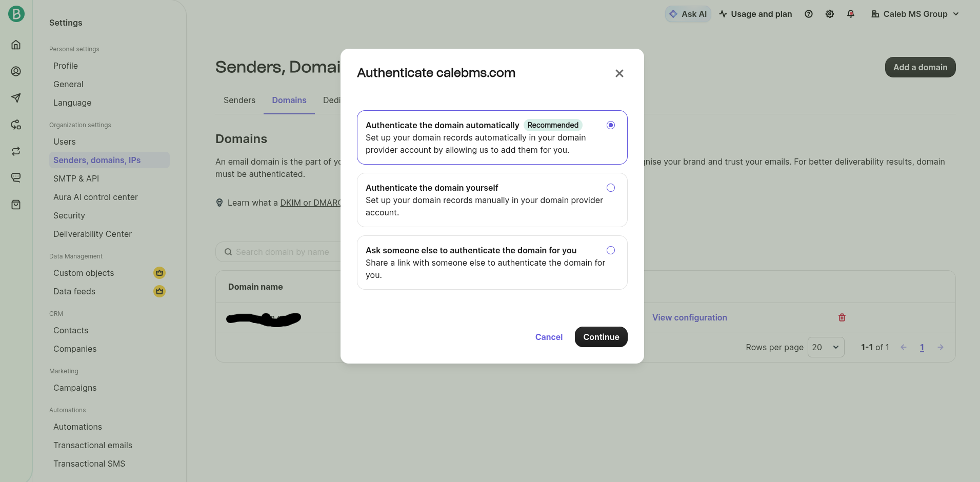Open the Rows per page dropdown
980x482 pixels.
pyautogui.click(x=826, y=347)
